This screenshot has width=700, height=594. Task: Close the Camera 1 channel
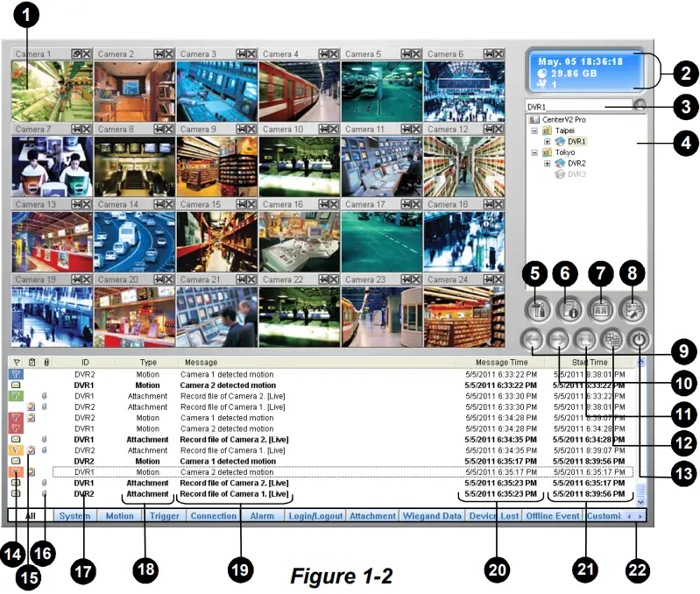tap(87, 54)
